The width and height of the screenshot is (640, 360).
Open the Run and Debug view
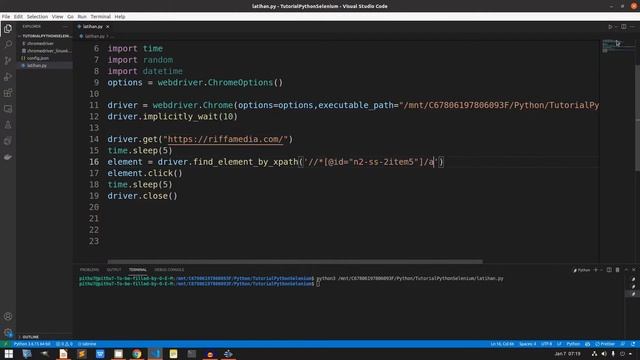pos(8,77)
